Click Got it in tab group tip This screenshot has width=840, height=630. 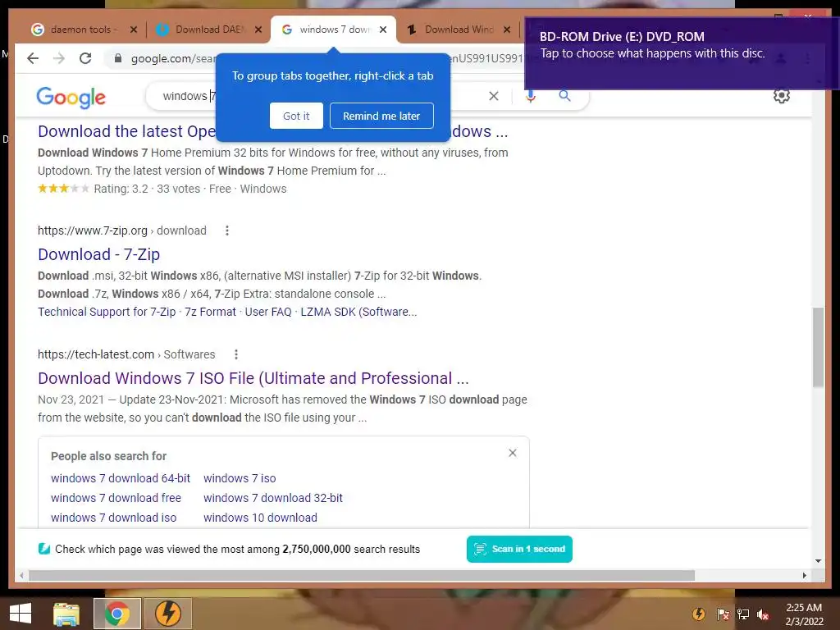click(296, 116)
